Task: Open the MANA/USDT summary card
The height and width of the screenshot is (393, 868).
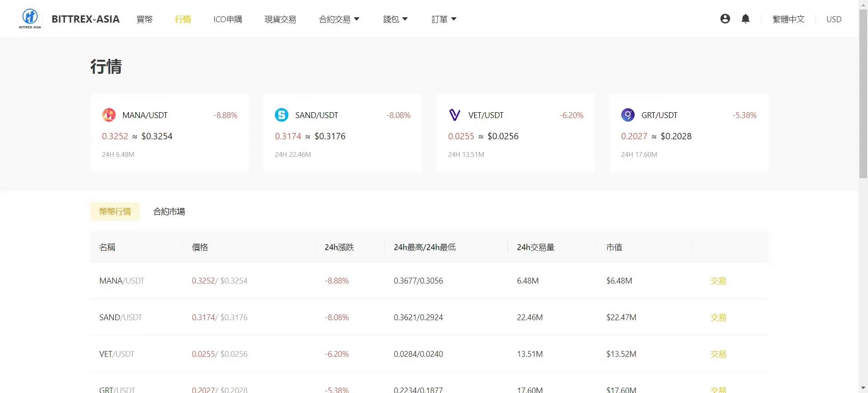Action: [170, 133]
